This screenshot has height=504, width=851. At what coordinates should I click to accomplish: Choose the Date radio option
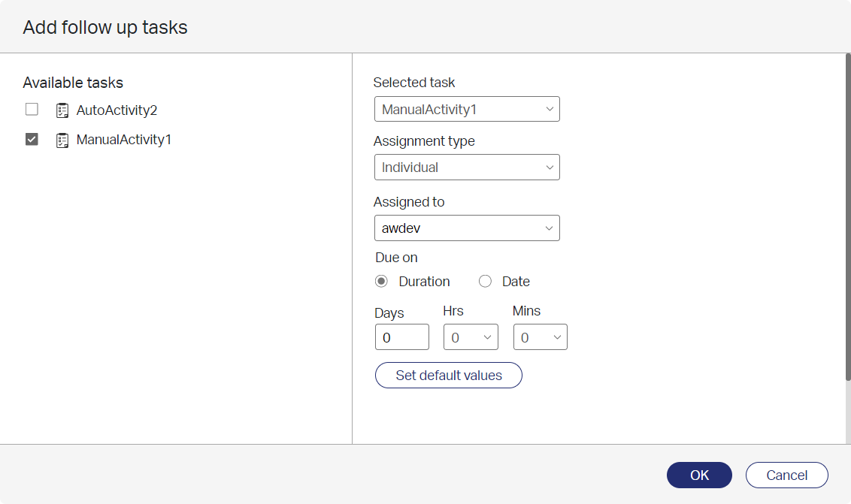tap(485, 281)
